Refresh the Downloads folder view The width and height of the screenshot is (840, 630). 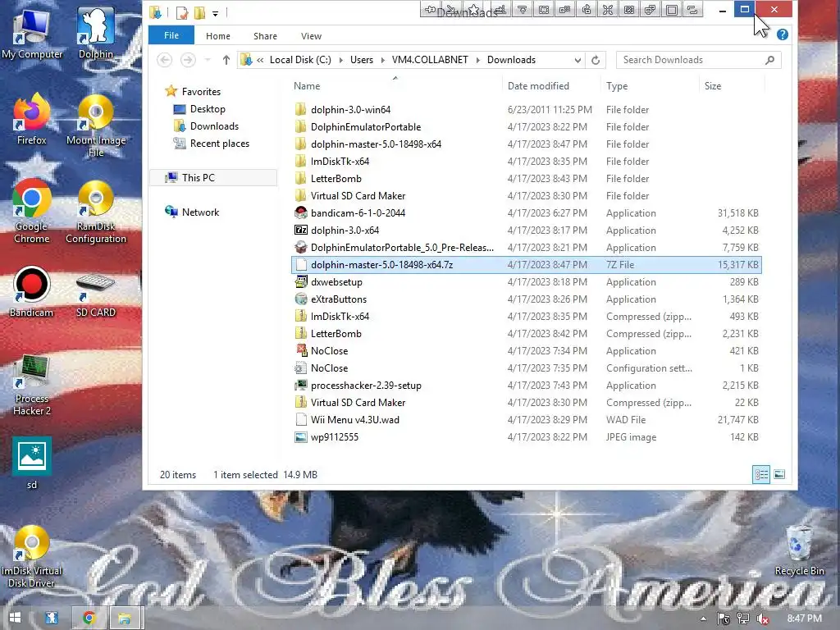[596, 60]
